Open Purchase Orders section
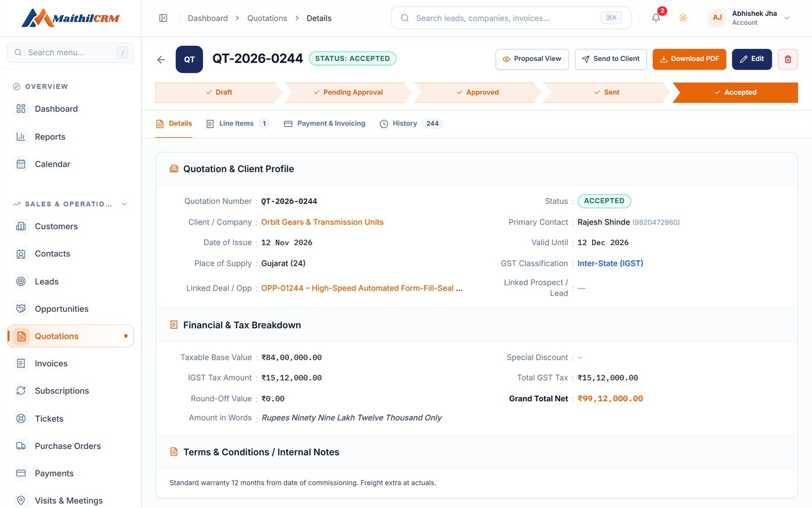812x508 pixels. coord(71,446)
